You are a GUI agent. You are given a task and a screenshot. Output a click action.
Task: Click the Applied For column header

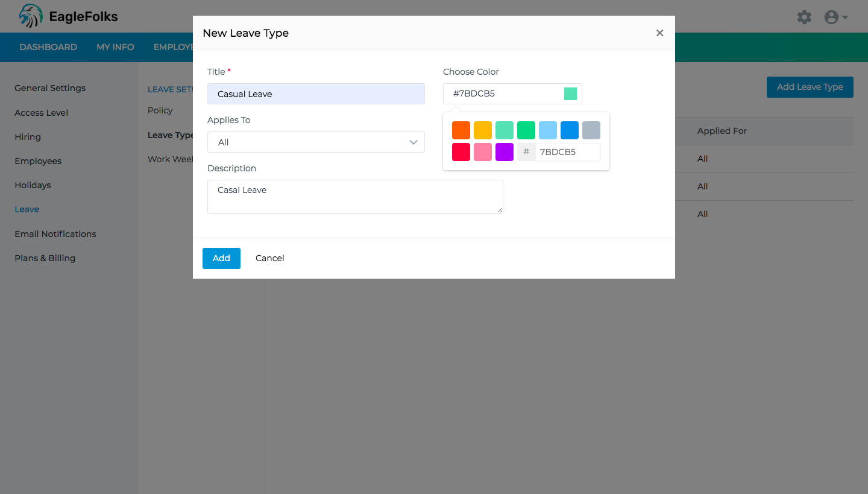click(x=722, y=131)
